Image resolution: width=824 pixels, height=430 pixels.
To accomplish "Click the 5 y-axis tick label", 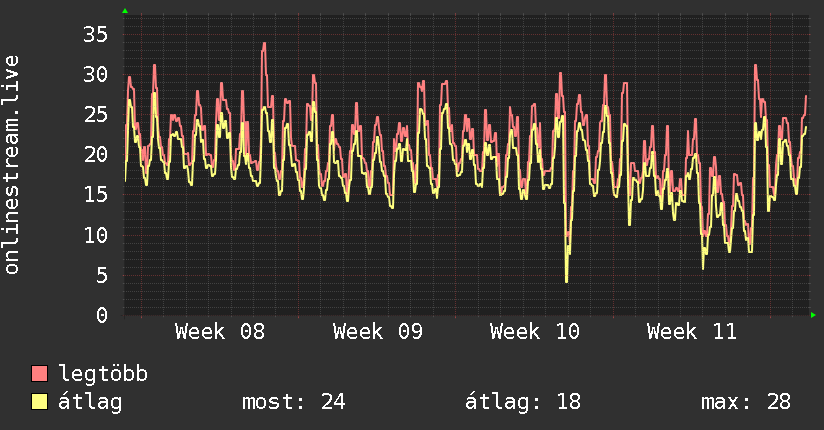I will pos(102,275).
